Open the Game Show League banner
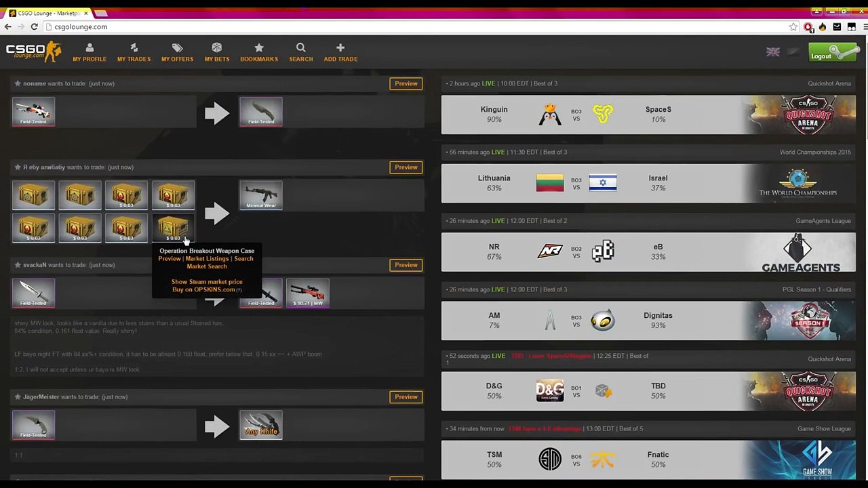This screenshot has width=868, height=488. click(799, 460)
